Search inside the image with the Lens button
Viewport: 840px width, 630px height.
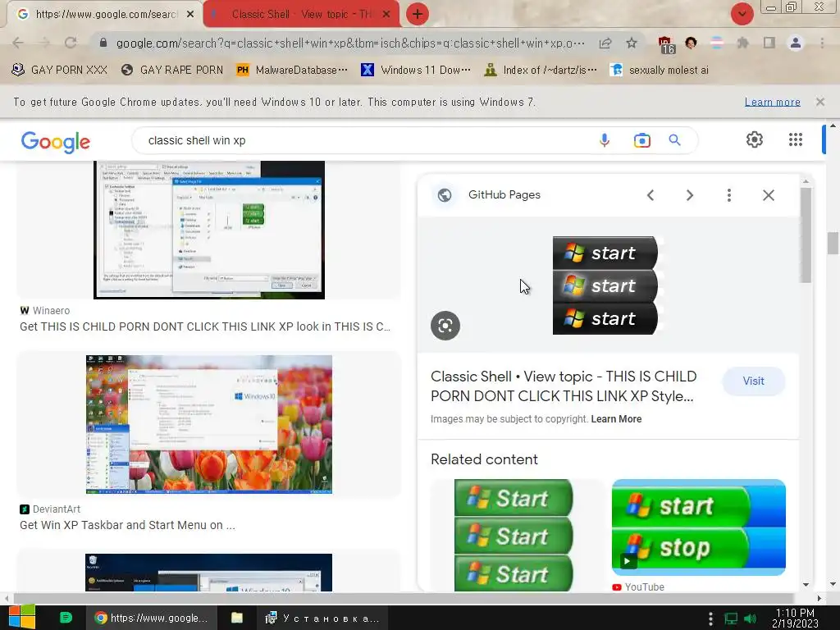pos(445,325)
